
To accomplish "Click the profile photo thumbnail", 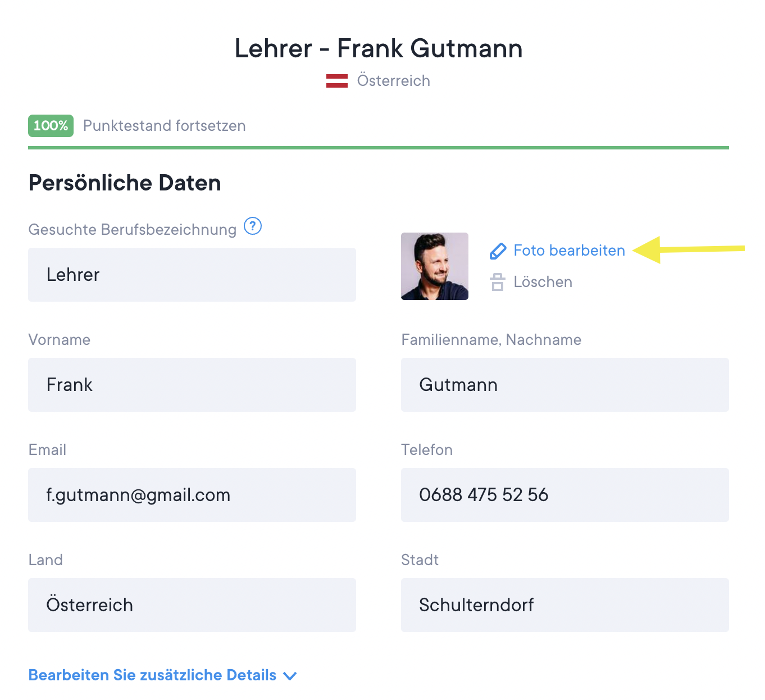I will click(x=435, y=266).
